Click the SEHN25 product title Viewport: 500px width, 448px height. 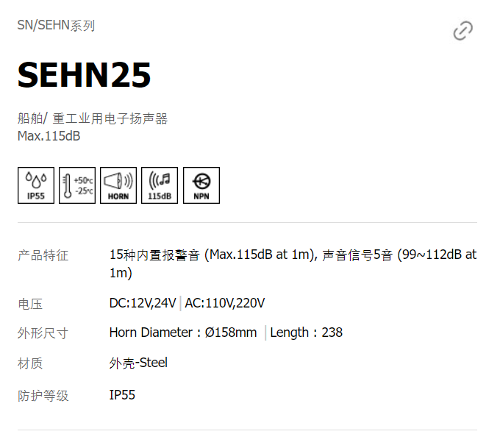coord(84,75)
